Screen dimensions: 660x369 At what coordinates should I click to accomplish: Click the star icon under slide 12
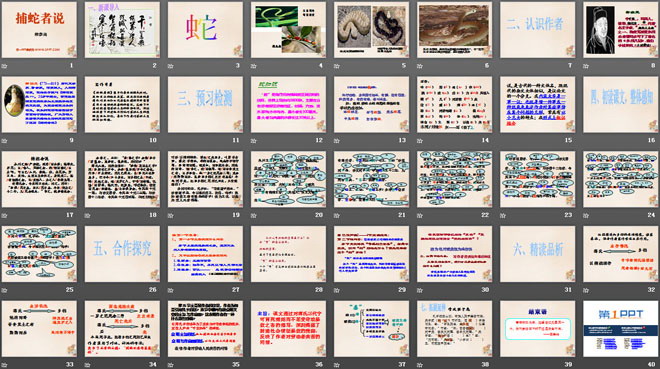coord(253,141)
